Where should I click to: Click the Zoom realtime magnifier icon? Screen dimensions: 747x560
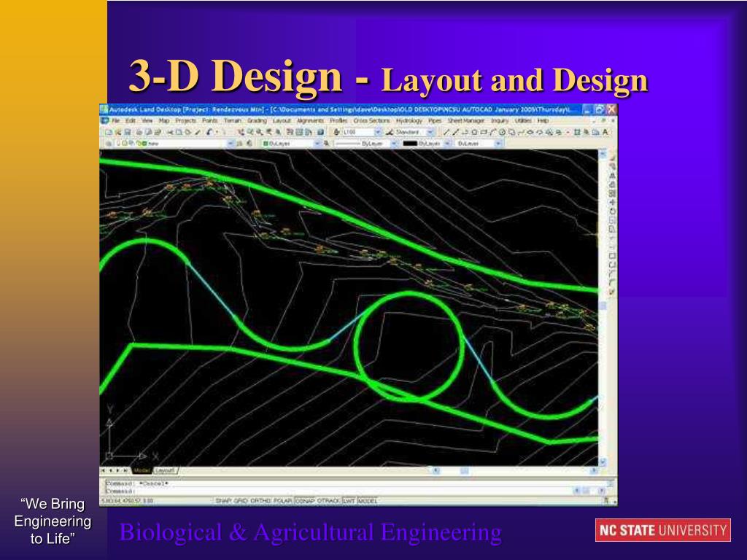click(250, 132)
